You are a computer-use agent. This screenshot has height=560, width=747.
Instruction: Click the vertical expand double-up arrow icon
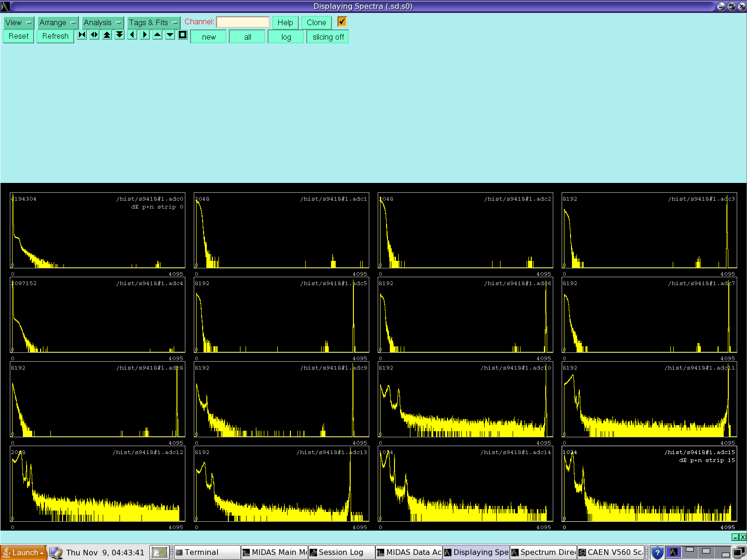(107, 35)
